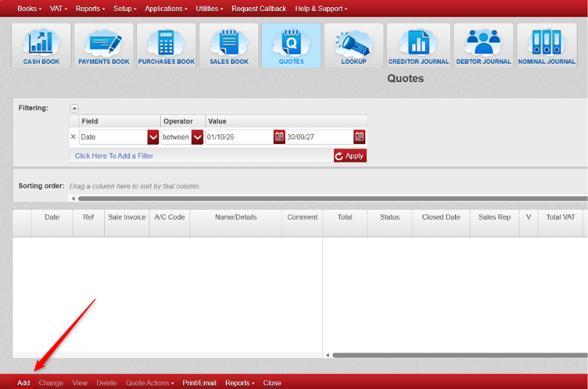
Task: Click the A/C Code column header
Action: 170,223
